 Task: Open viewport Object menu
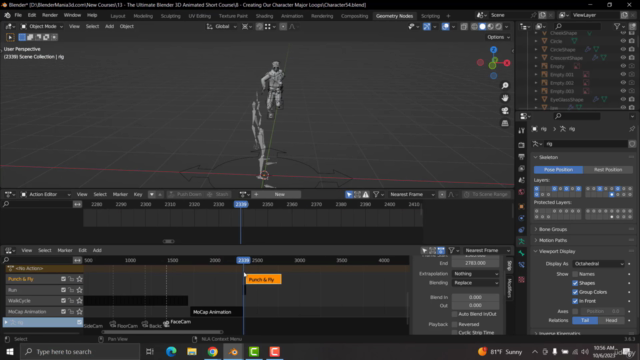[127, 27]
